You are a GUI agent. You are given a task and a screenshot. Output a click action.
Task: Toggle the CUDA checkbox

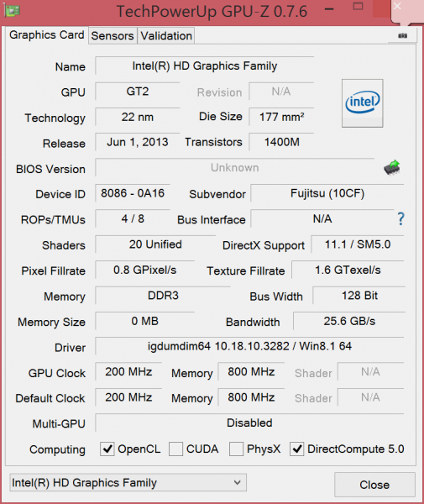tap(175, 449)
